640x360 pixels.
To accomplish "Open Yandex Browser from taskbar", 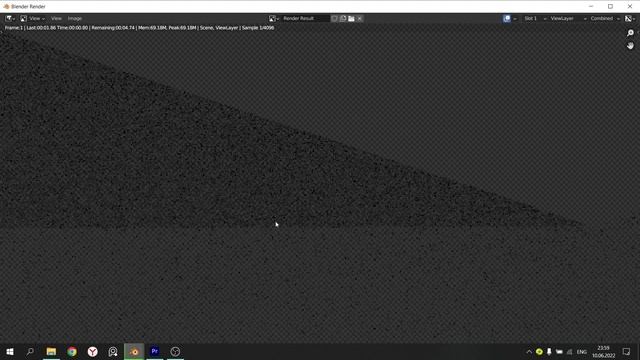I will click(93, 351).
